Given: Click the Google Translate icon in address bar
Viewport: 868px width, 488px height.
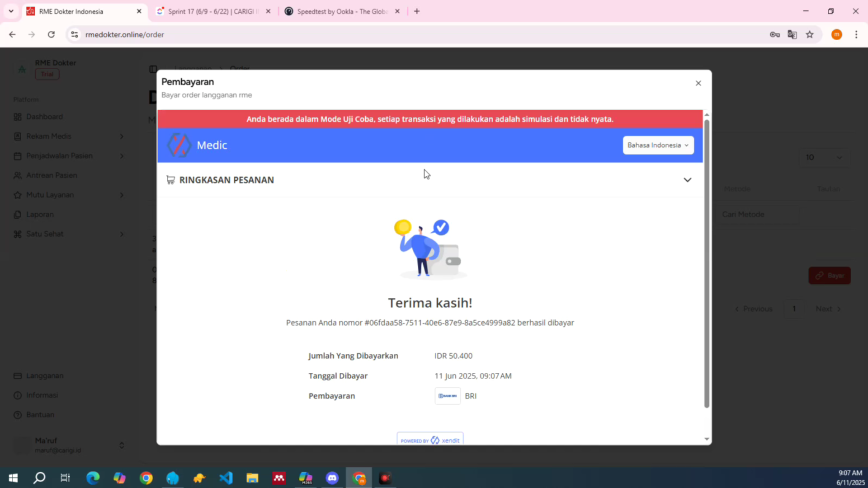Looking at the screenshot, I should pos(792,34).
